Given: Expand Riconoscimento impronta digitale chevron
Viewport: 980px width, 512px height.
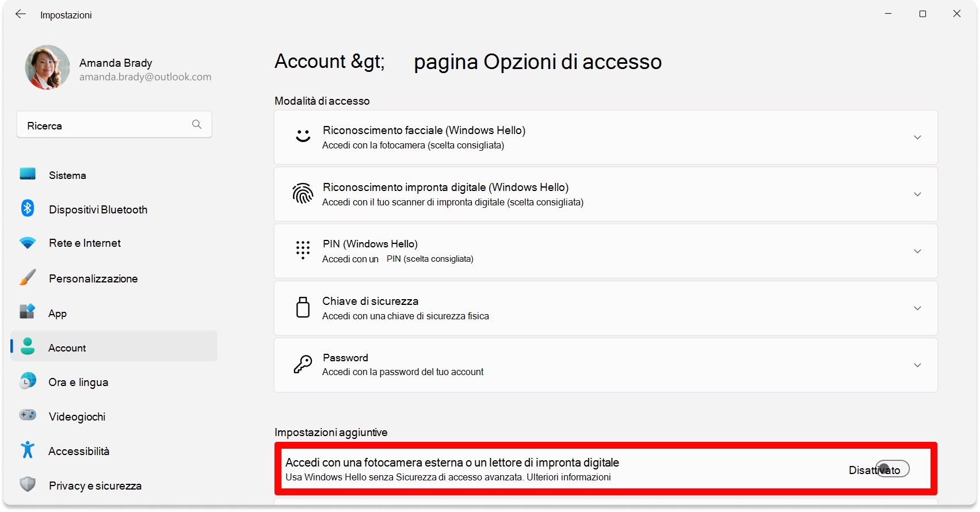Looking at the screenshot, I should coord(917,194).
